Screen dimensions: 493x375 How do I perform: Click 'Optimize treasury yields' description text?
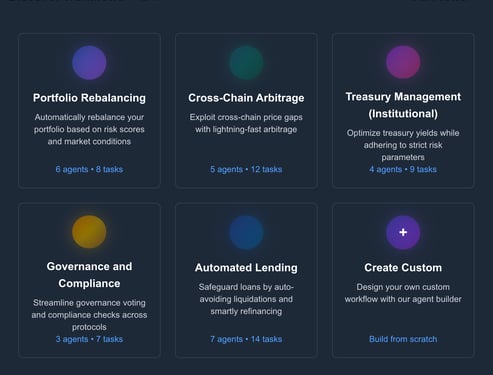tap(403, 145)
